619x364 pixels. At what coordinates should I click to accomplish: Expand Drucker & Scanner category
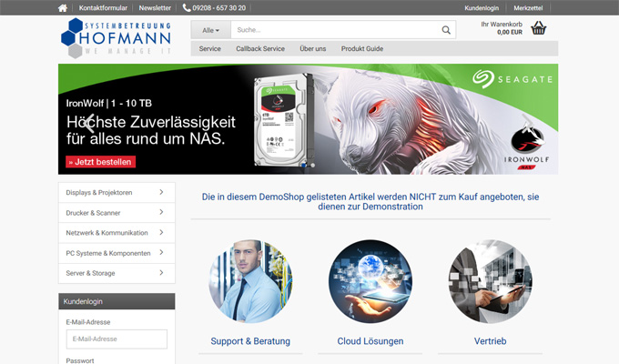[x=116, y=212]
